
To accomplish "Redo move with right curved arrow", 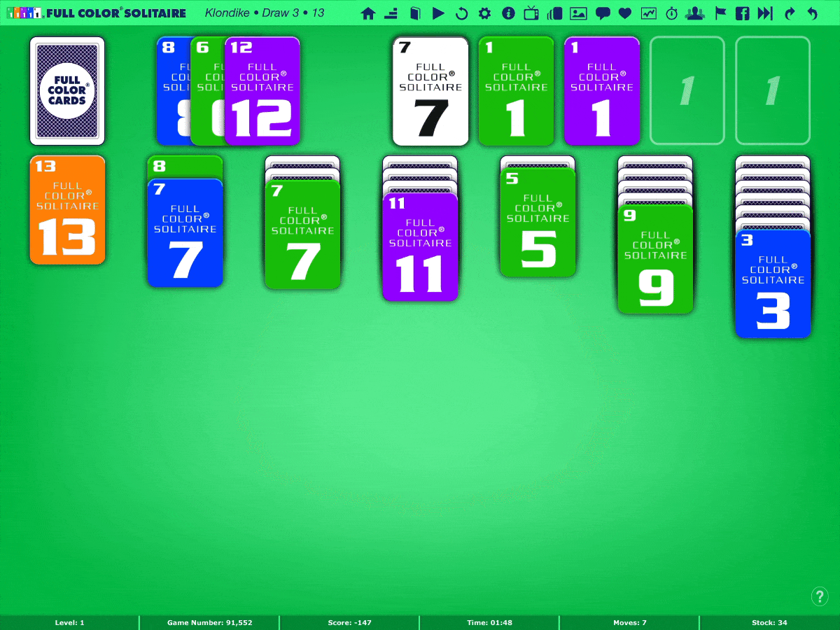I will [790, 13].
